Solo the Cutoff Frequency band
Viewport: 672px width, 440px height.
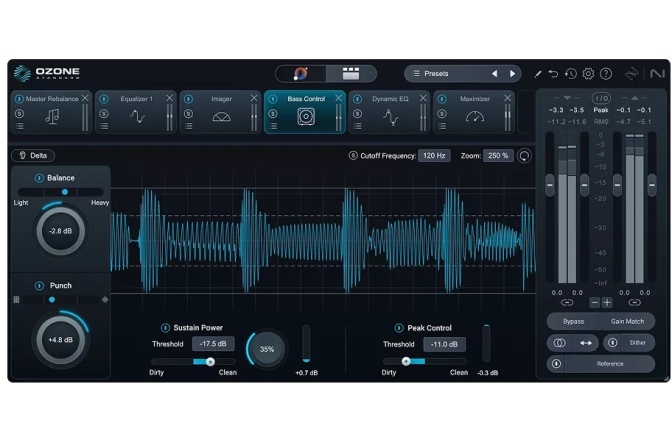pos(353,156)
